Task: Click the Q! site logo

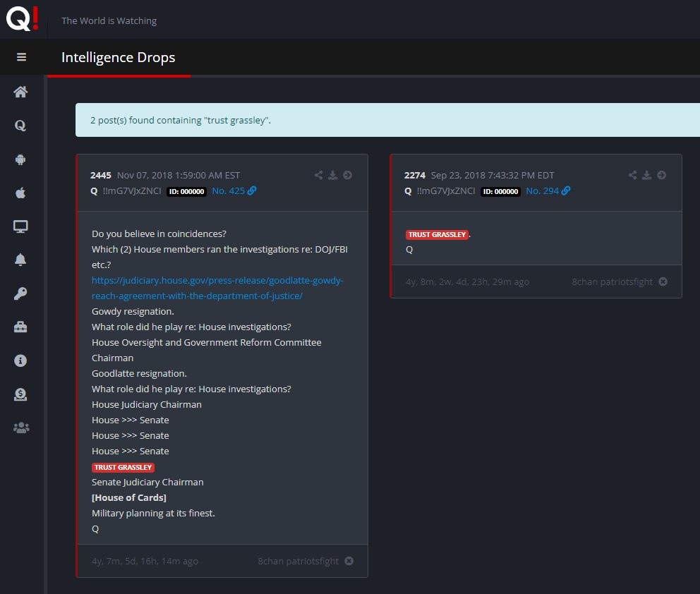Action: pos(23,19)
